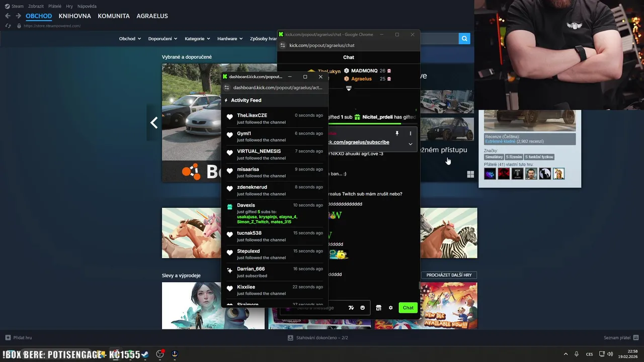This screenshot has height=362, width=644.
Task: Click the gift icon next to MADMONQ
Action: (x=389, y=71)
